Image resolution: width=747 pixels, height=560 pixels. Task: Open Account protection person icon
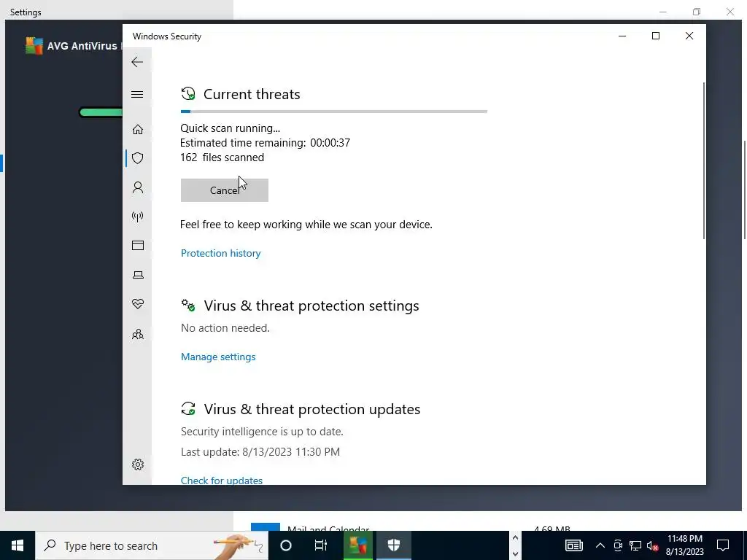point(138,187)
